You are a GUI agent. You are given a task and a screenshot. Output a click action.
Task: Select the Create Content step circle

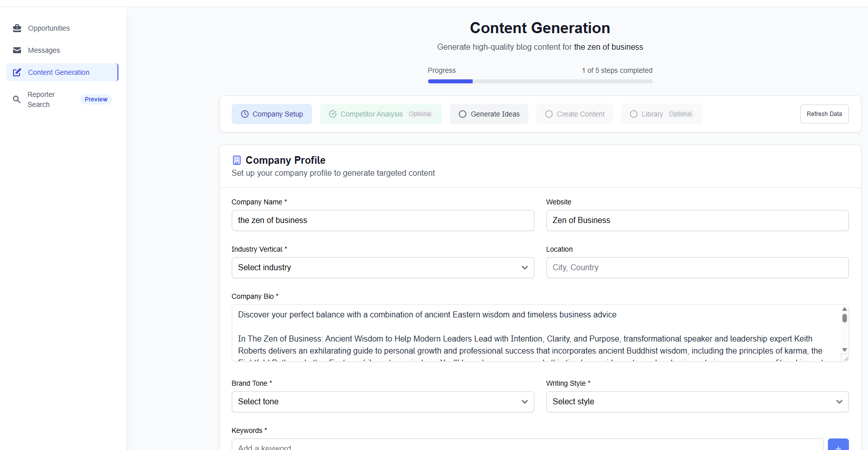pyautogui.click(x=549, y=114)
